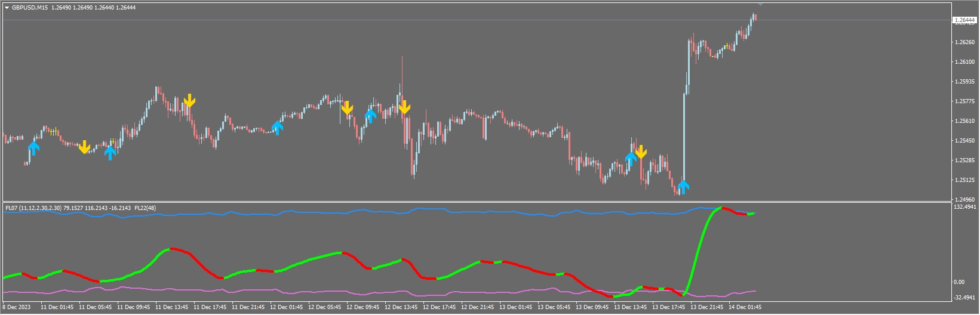The height and width of the screenshot is (315, 980).
Task: Click the 132.4941 indicator scale value
Action: pos(965,207)
